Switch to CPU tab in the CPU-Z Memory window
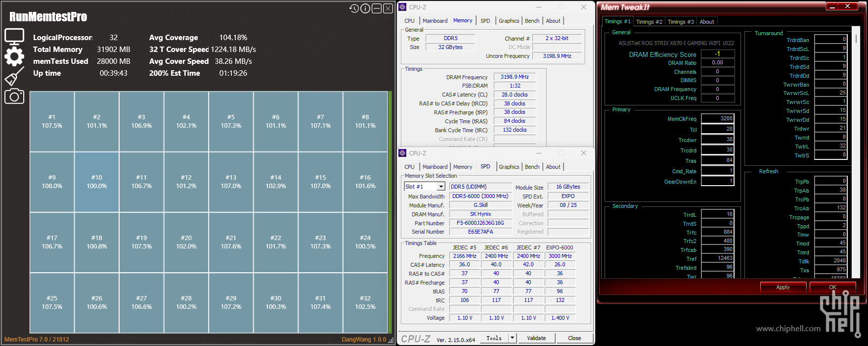868x346 pixels. tap(409, 21)
